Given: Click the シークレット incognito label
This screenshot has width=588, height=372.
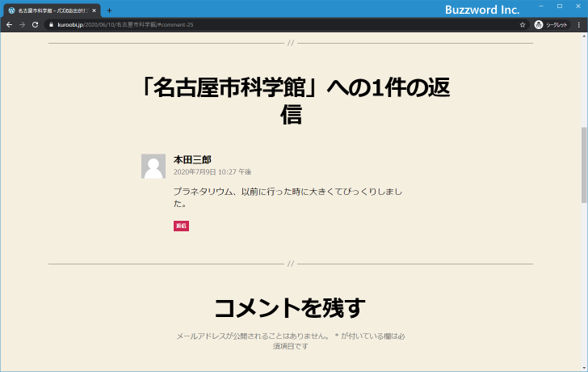Looking at the screenshot, I should [x=556, y=25].
